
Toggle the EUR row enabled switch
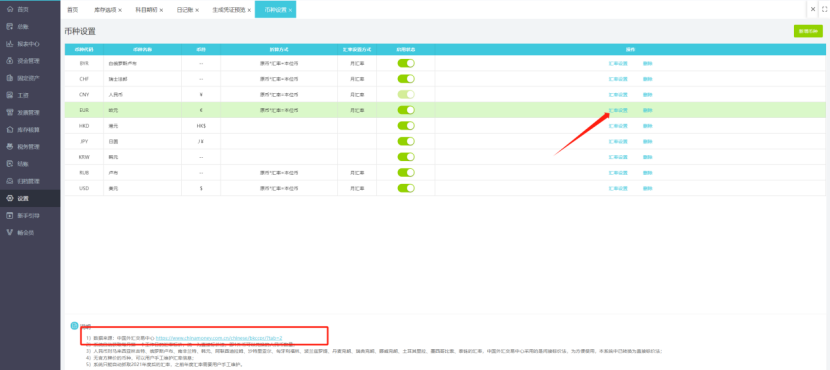click(406, 110)
